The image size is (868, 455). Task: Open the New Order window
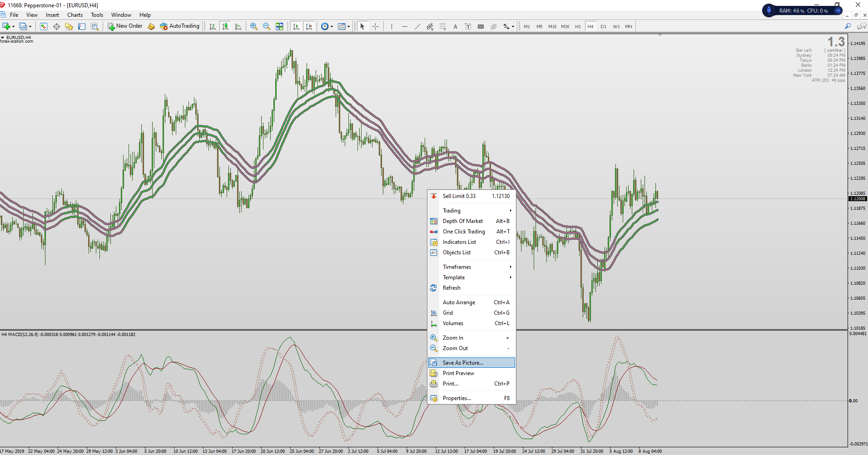point(125,26)
